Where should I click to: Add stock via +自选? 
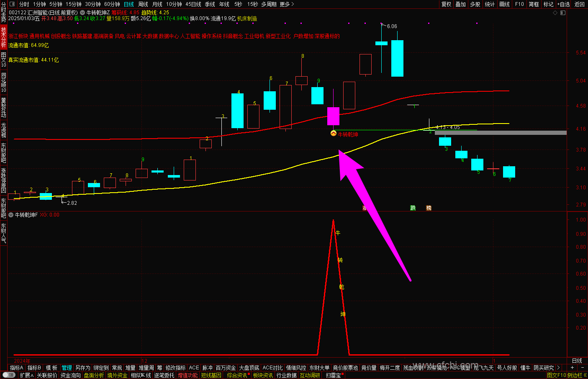(563, 4)
